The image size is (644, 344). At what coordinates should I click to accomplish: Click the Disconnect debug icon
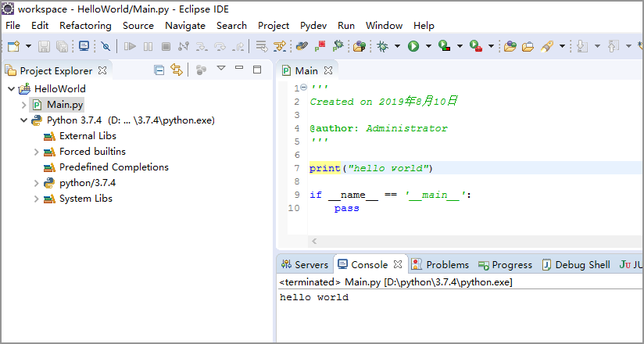184,46
